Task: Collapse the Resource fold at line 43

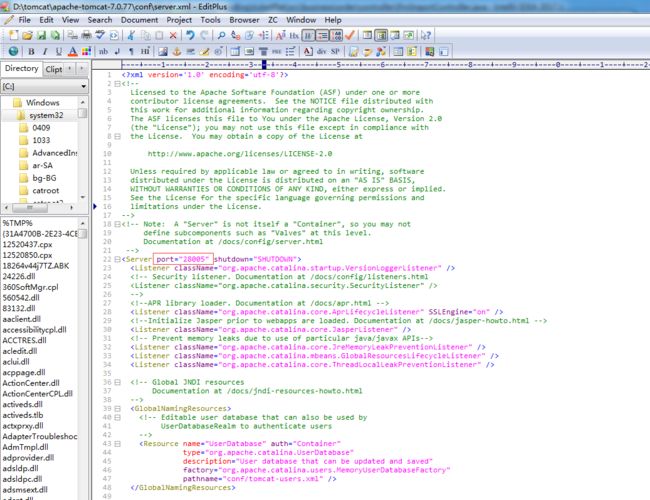Action: point(117,444)
